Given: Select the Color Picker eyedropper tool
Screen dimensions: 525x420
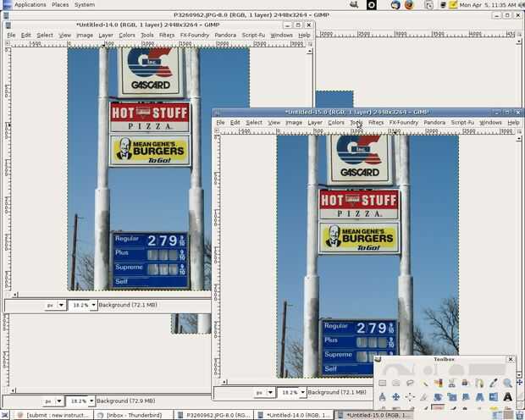Looking at the screenshot, I should [x=494, y=383].
